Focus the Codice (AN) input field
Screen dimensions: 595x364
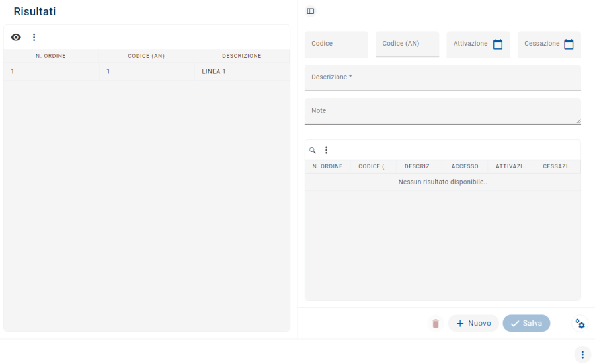tap(407, 44)
